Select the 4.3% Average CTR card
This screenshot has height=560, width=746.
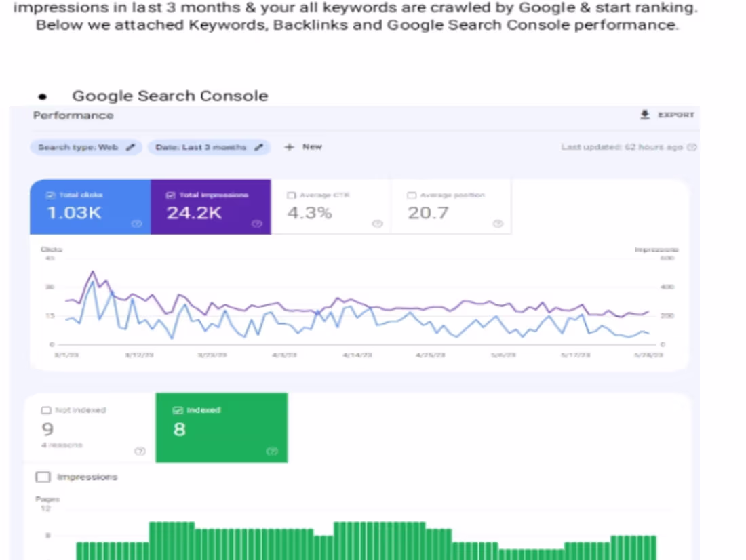[331, 207]
